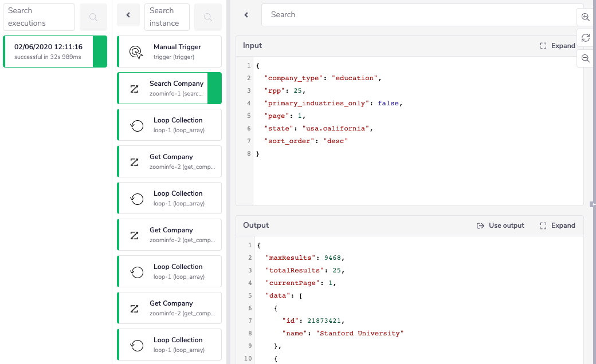
Task: Click the refresh icon on right toolbar
Action: 585,38
